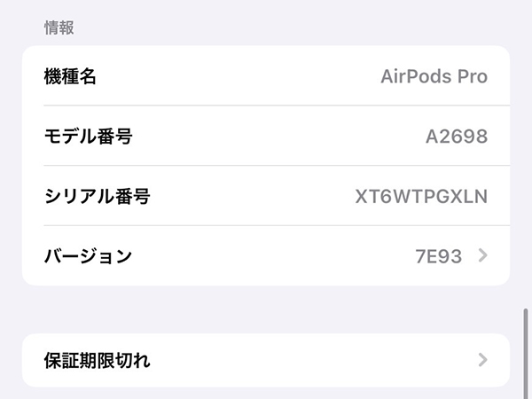The image size is (532, 399).
Task: Expand the 保証期限切れ row chevron
Action: click(482, 360)
